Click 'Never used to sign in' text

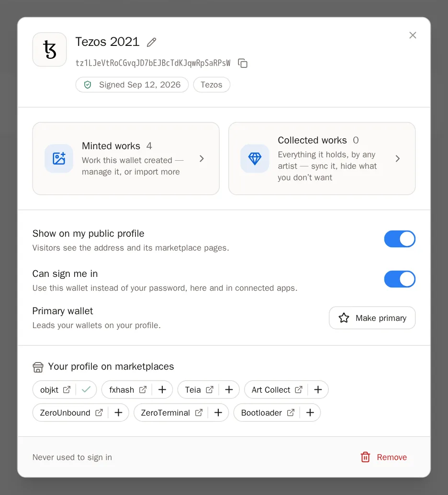[72, 457]
